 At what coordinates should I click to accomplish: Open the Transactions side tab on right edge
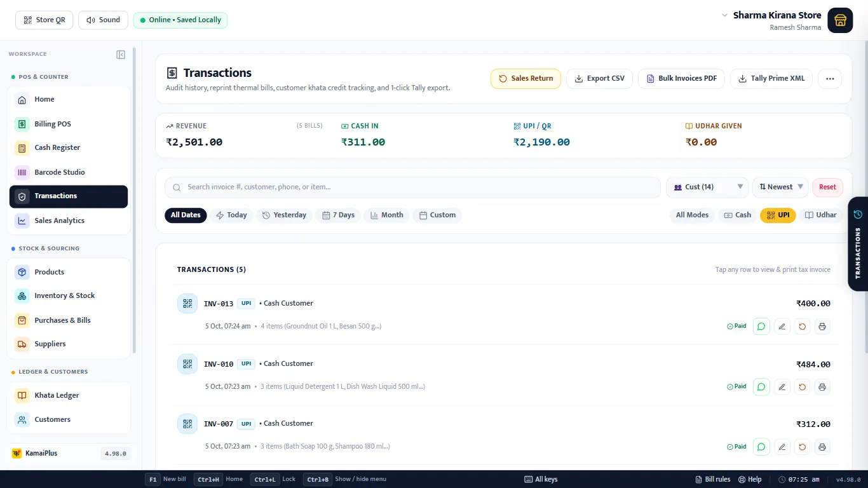click(x=858, y=244)
